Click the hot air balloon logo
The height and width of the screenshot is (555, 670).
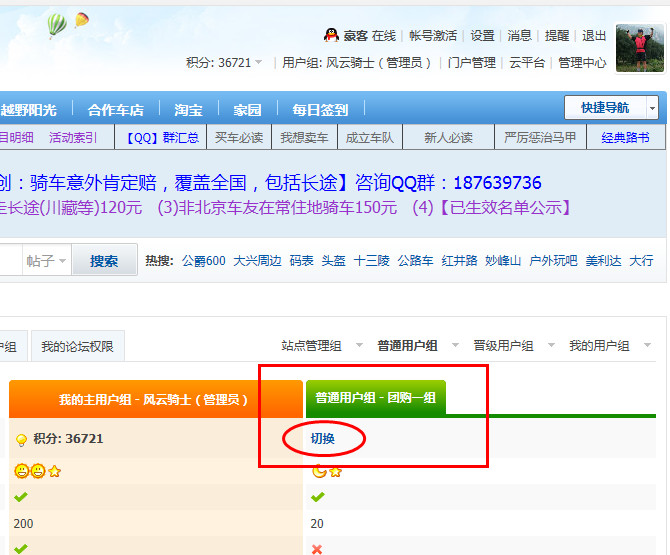58,24
